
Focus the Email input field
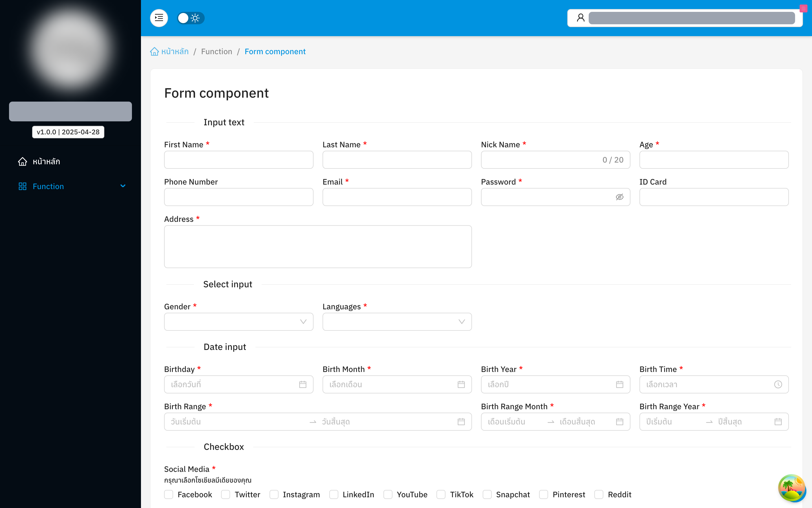click(397, 197)
